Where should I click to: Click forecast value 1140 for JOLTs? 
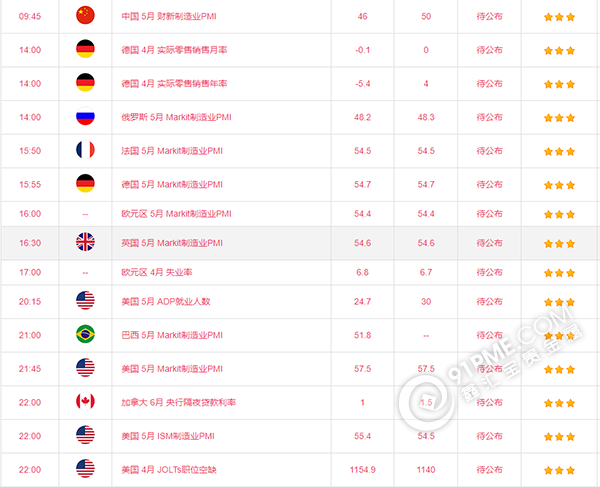tap(426, 470)
